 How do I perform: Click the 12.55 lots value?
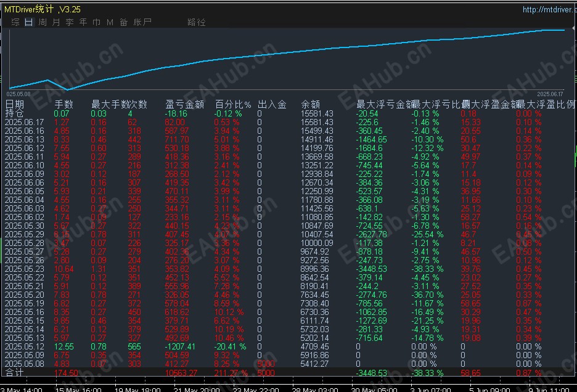[x=63, y=347]
